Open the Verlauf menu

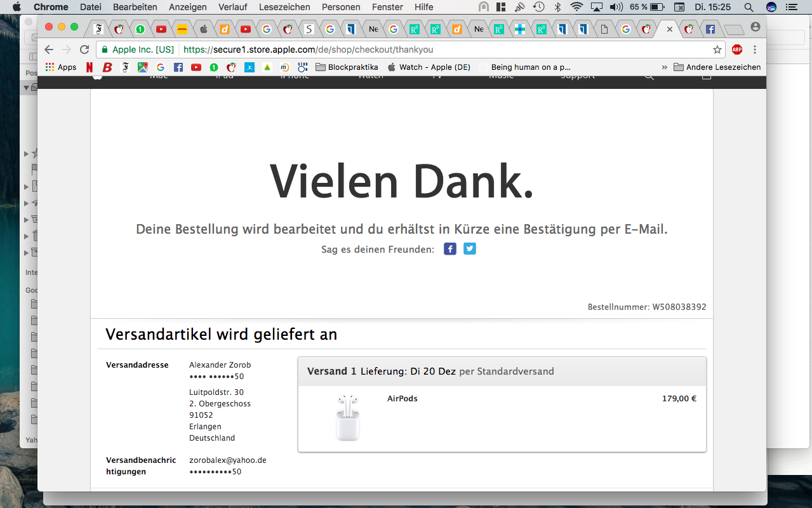[233, 7]
